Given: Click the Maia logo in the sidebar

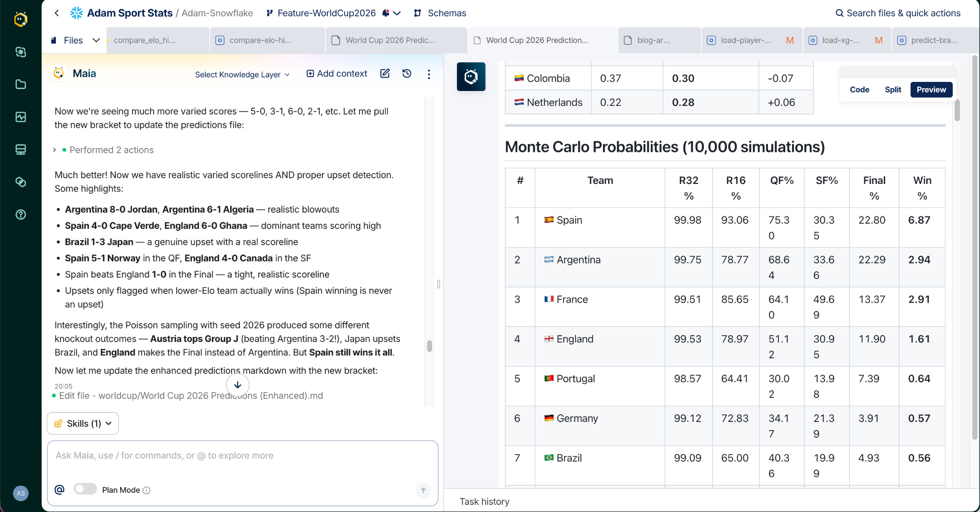Looking at the screenshot, I should (x=21, y=19).
